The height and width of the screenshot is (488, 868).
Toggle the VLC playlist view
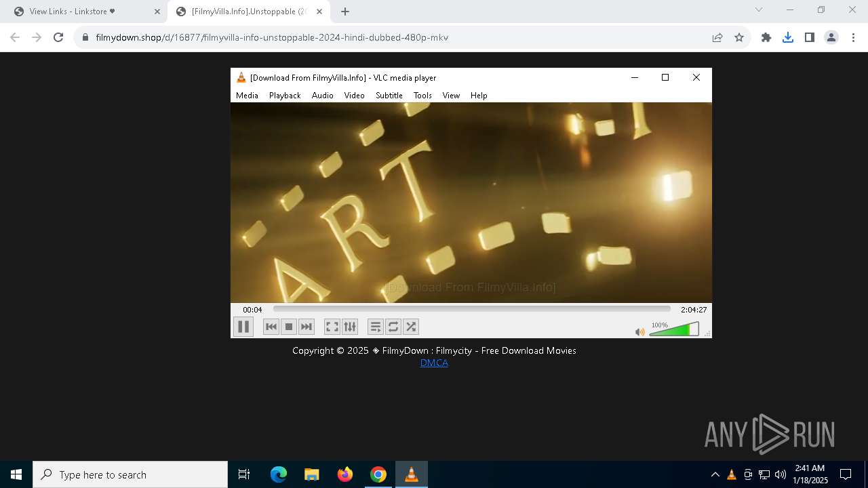tap(376, 327)
